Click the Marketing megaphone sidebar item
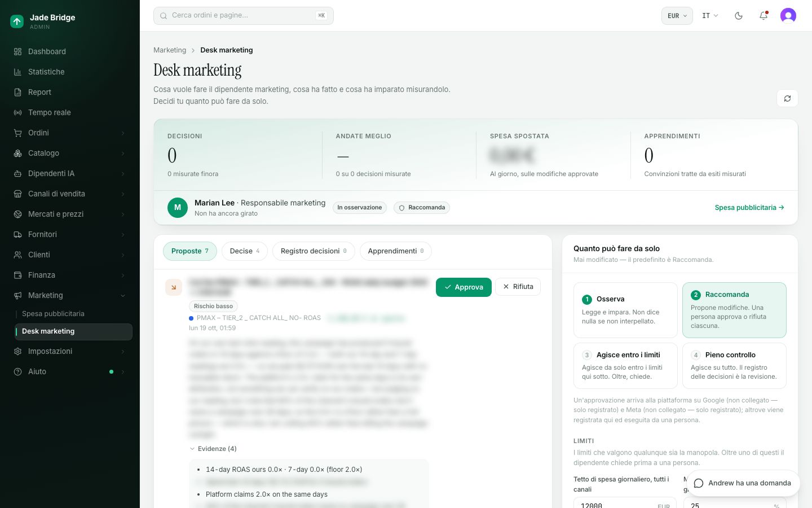 (x=70, y=295)
